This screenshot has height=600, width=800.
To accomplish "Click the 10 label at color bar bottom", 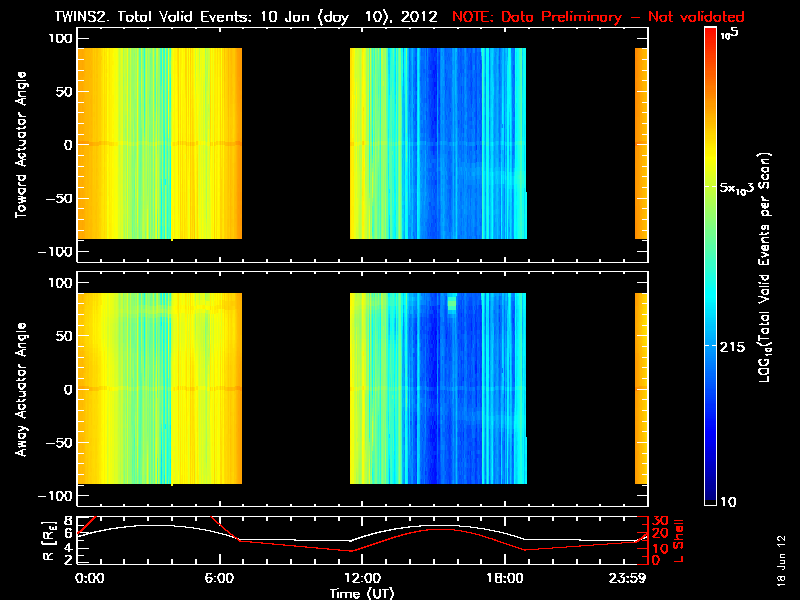I will pos(728,502).
